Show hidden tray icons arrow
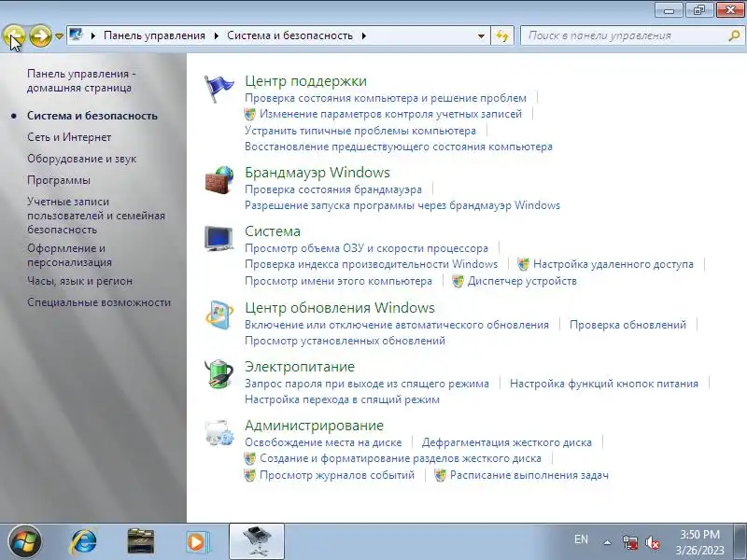The width and height of the screenshot is (747, 560). tap(607, 542)
